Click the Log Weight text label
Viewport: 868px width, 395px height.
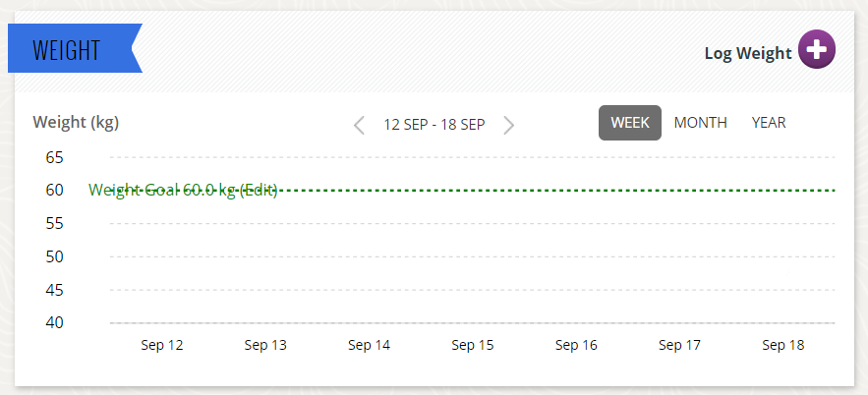(x=748, y=53)
